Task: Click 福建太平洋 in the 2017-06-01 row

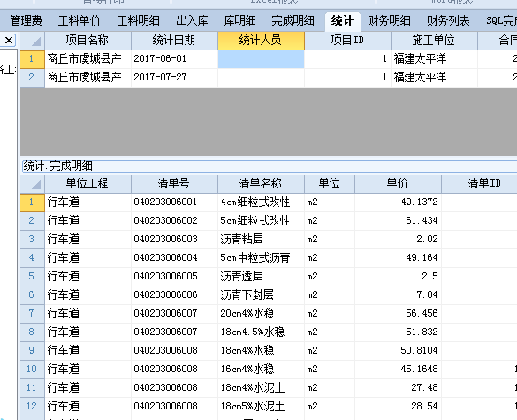Action: coord(434,59)
